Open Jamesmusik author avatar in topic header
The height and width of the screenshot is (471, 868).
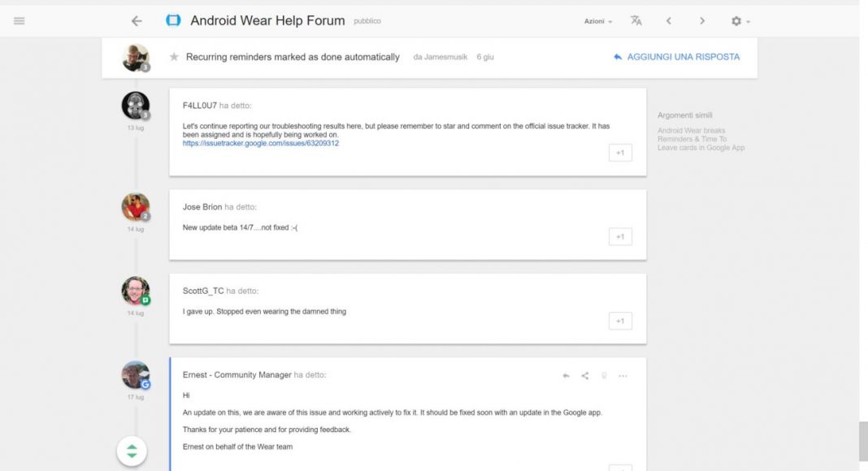136,58
